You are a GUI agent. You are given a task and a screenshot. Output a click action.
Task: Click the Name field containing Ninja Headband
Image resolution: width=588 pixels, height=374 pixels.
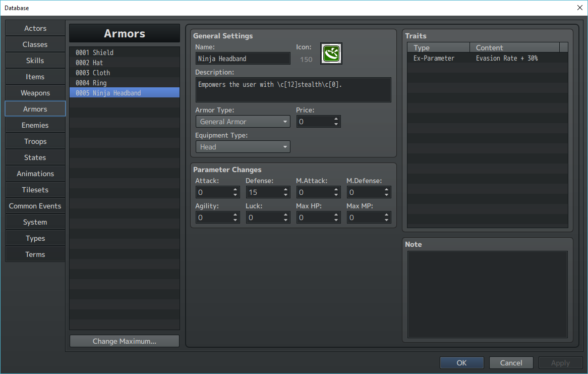coord(243,59)
